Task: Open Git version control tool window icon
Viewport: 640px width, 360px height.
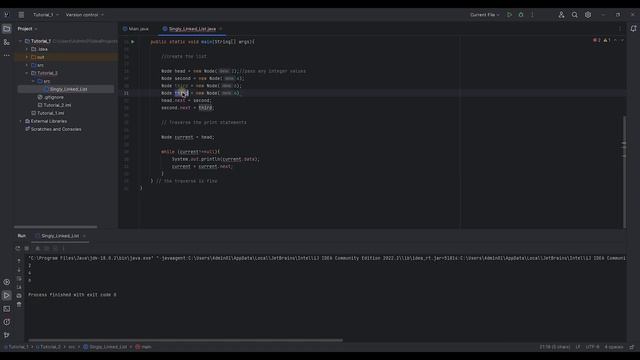Action: pos(7,335)
